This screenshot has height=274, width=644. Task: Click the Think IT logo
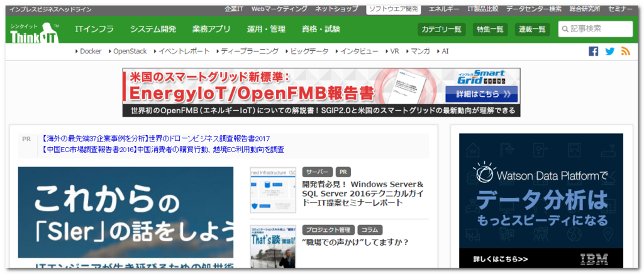click(35, 33)
